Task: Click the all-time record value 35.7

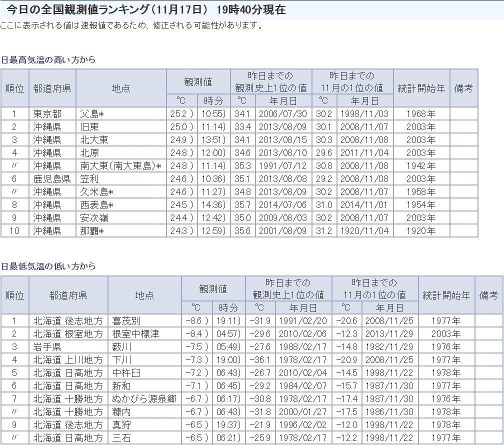Action: [x=242, y=205]
